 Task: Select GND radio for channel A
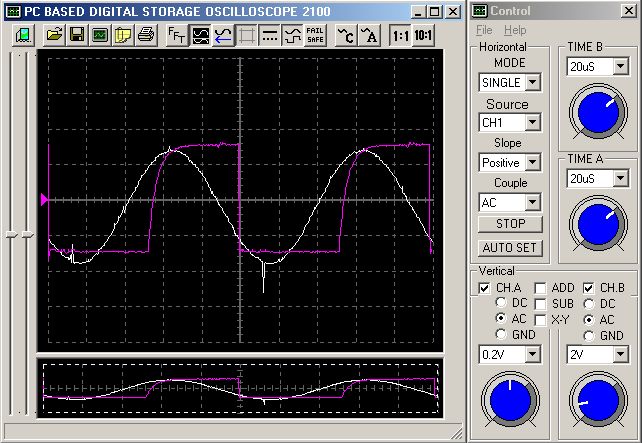[x=501, y=335]
